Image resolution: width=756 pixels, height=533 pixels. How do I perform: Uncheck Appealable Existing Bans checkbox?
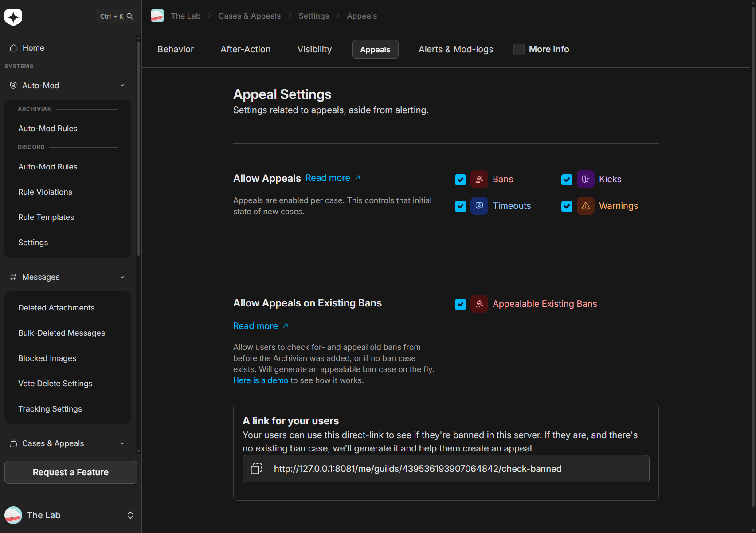pos(460,304)
